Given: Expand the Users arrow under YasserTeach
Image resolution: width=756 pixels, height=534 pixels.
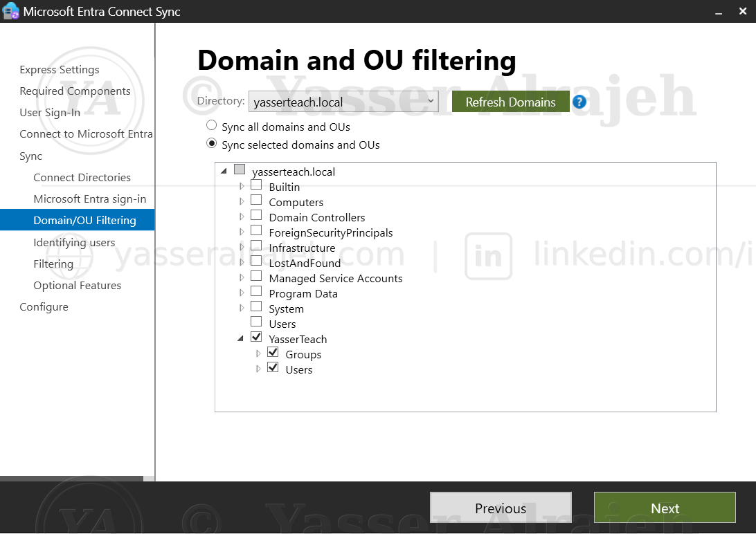Looking at the screenshot, I should 258,369.
